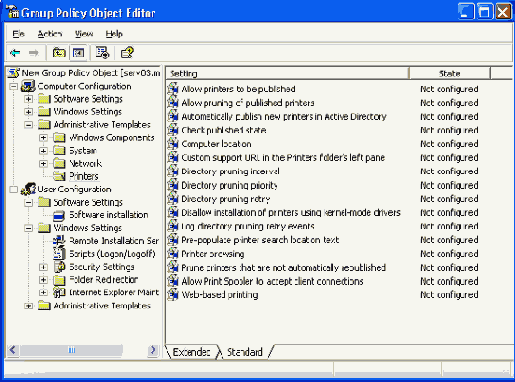The width and height of the screenshot is (515, 382).
Task: Click the tree pane right scroll arrow
Action: click(x=153, y=350)
